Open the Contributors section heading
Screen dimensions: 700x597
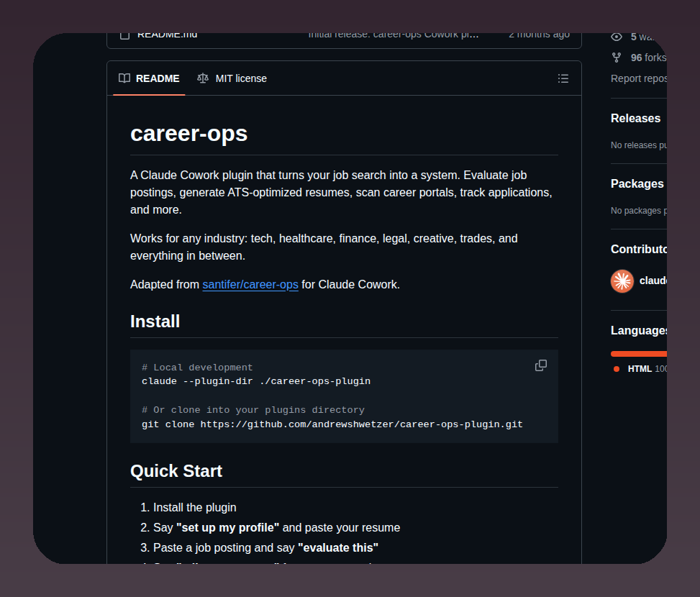639,249
